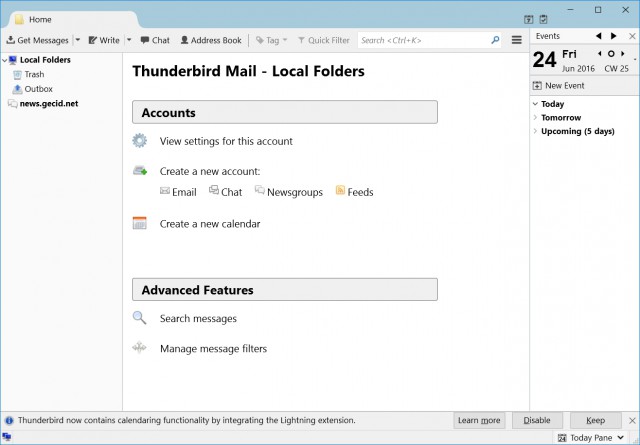Screen dimensions: 640x445
Task: Click New Event button
Action: point(559,86)
